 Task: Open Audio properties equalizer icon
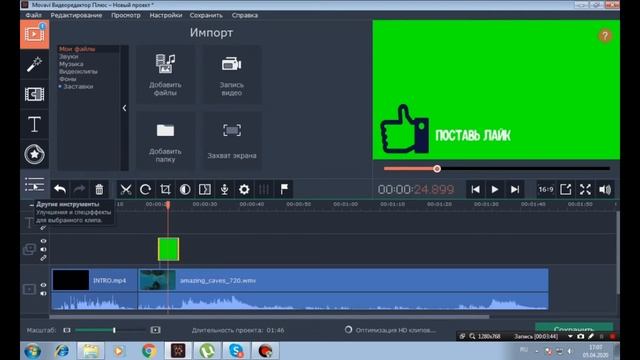(x=264, y=189)
